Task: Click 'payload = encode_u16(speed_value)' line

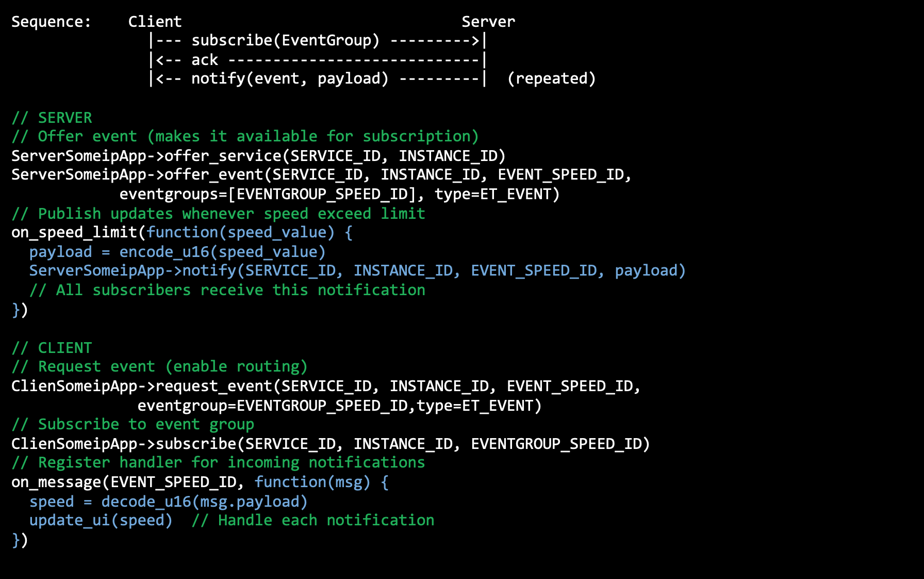Action: 177,252
